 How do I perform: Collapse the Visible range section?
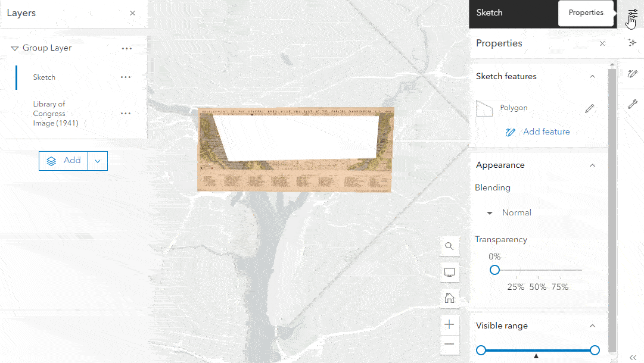pyautogui.click(x=592, y=326)
